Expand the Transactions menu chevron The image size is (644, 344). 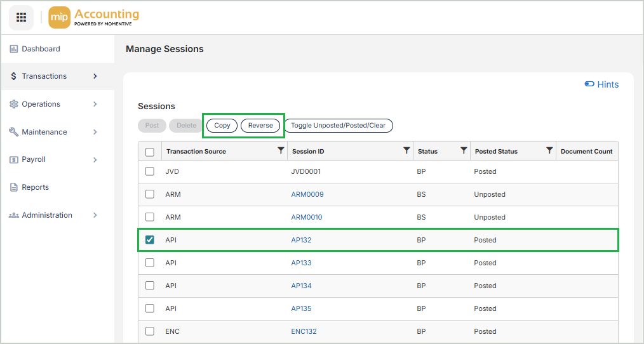(95, 76)
